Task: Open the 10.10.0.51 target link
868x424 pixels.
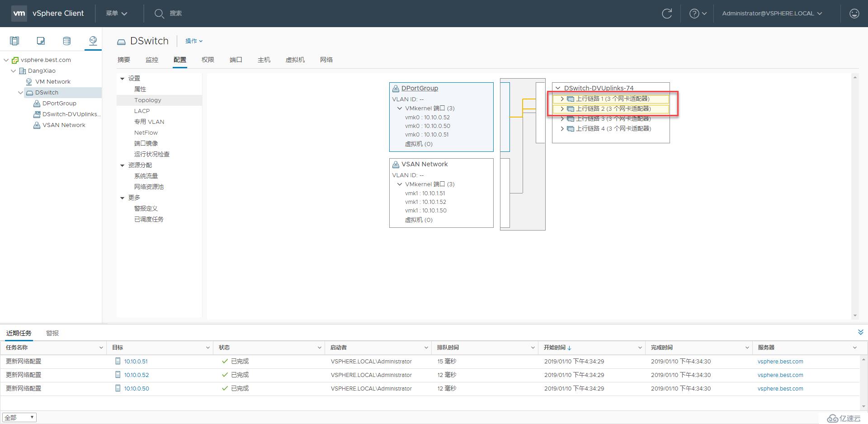Action: (x=136, y=362)
